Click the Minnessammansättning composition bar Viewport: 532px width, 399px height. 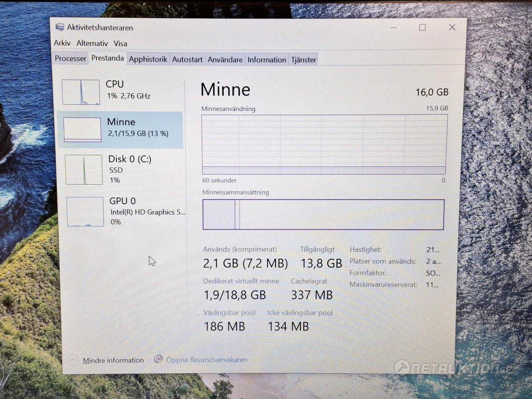[323, 214]
